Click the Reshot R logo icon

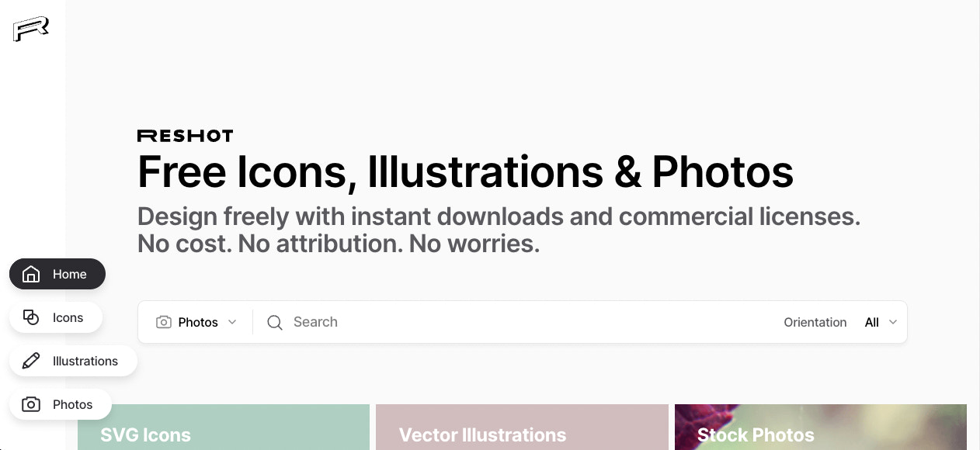pyautogui.click(x=31, y=29)
